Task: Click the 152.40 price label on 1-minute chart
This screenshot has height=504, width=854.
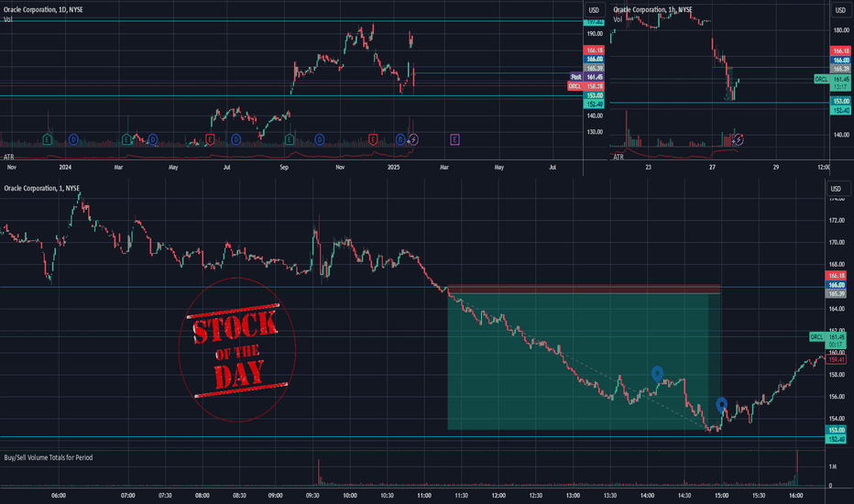Action: tap(836, 439)
